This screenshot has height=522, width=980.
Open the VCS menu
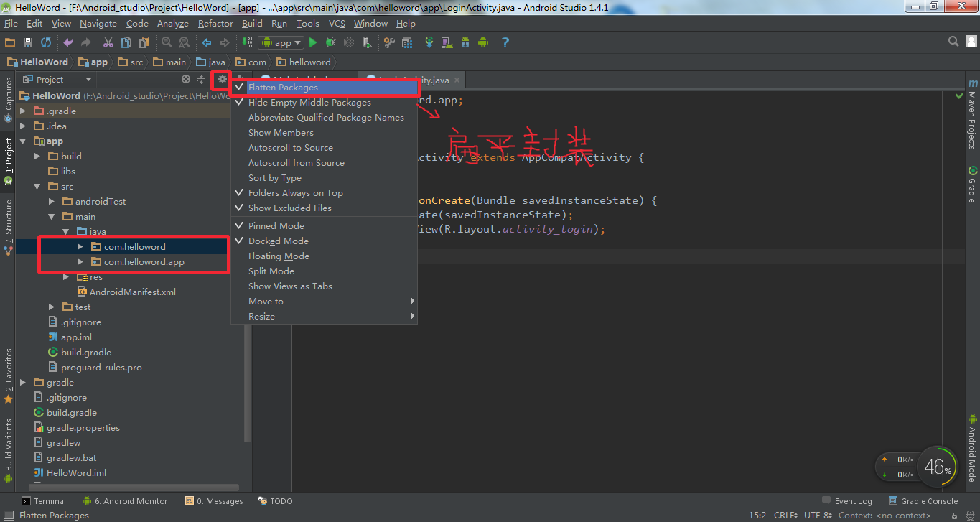(x=337, y=24)
